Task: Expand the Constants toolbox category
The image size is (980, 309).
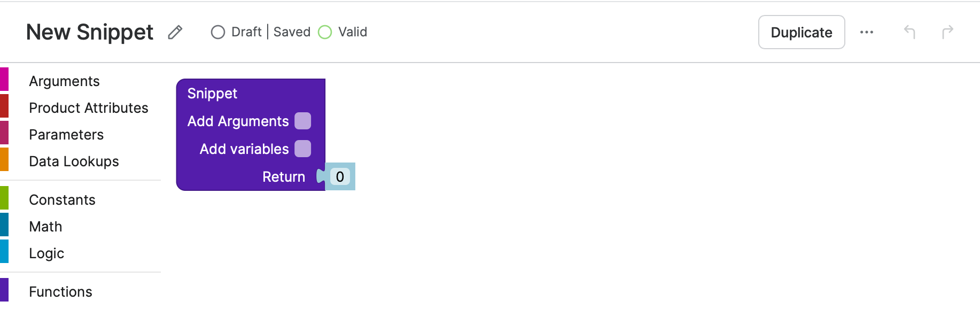Action: point(62,200)
